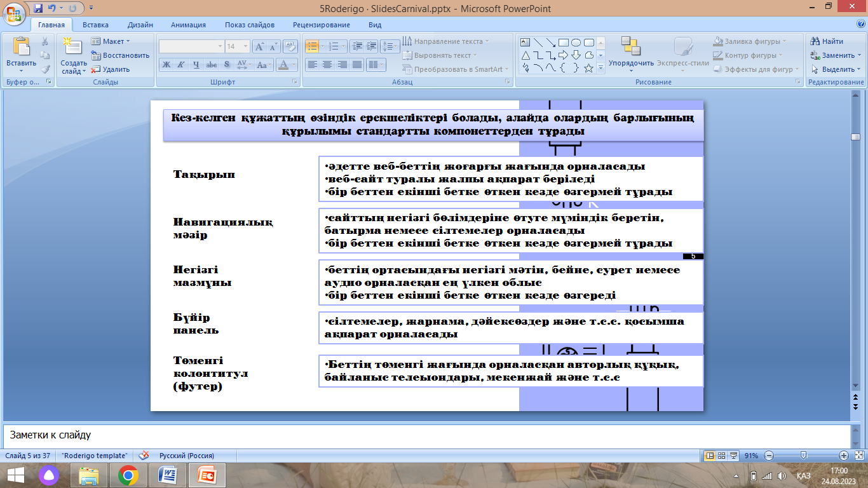Screen dimensions: 868x488
Task: Click in the Заметки к слайду notes area
Action: [x=426, y=436]
